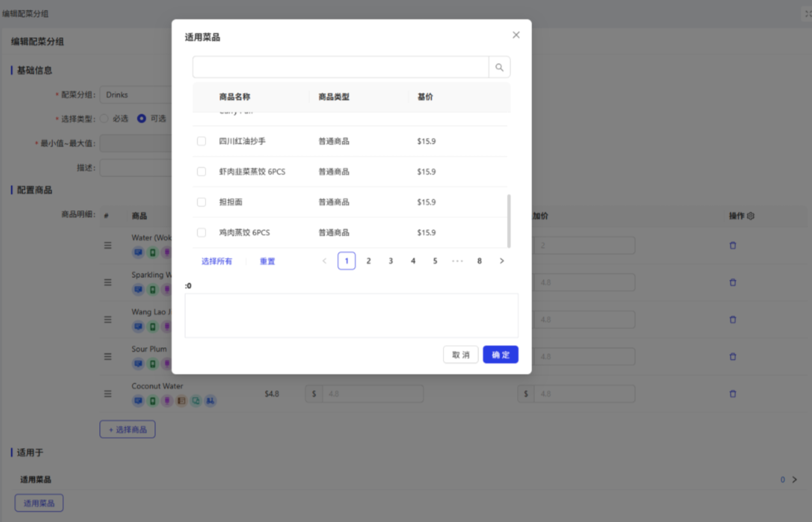The height and width of the screenshot is (522, 812).
Task: Select the 必选 radio option
Action: [x=104, y=118]
